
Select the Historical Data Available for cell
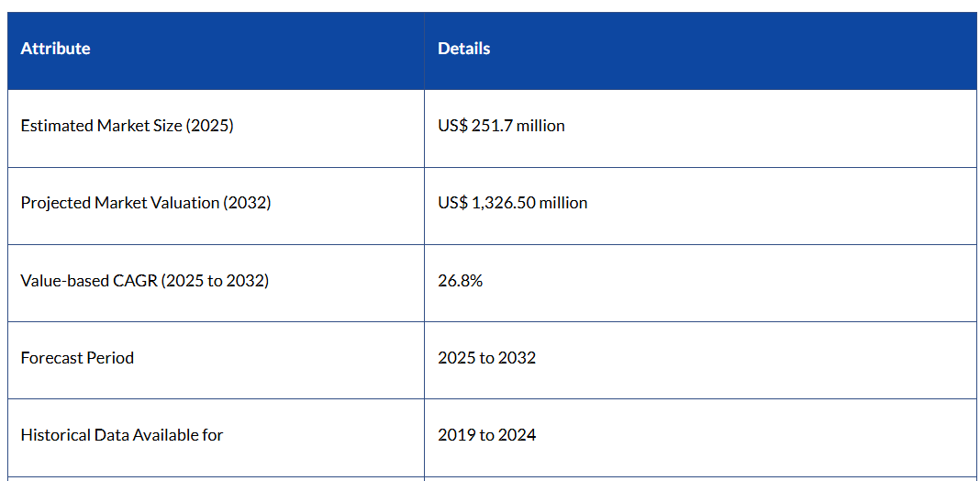121,435
